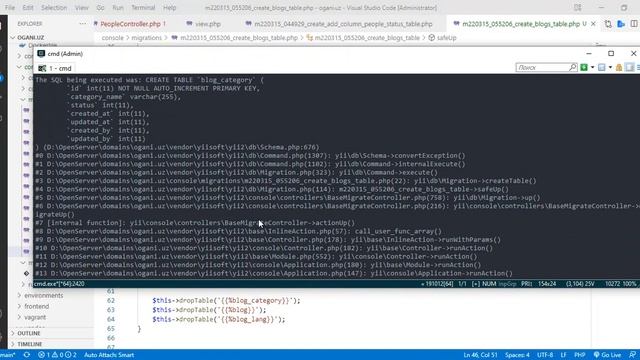Expand the environments folder
Screen dimensions: 640x360
click(x=44, y=295)
